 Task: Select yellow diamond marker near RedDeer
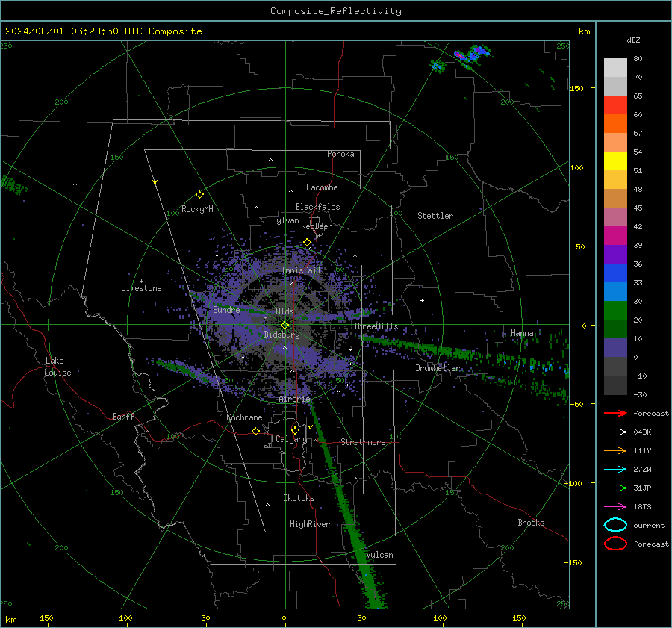click(307, 243)
